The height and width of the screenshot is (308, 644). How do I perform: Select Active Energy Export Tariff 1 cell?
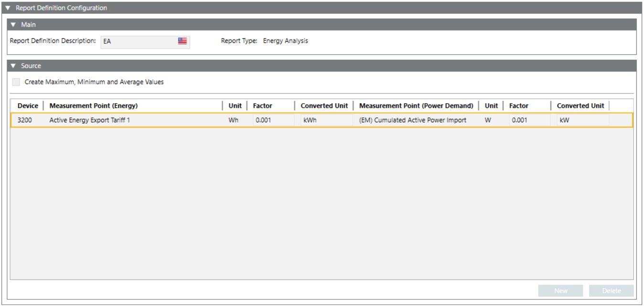pos(90,120)
